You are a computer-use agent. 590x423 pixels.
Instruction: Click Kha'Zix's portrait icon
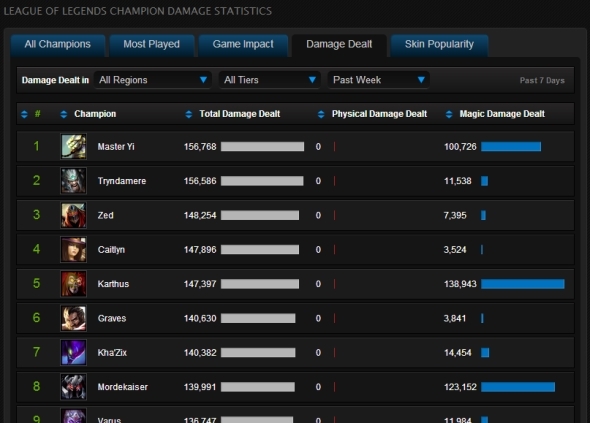coord(73,352)
